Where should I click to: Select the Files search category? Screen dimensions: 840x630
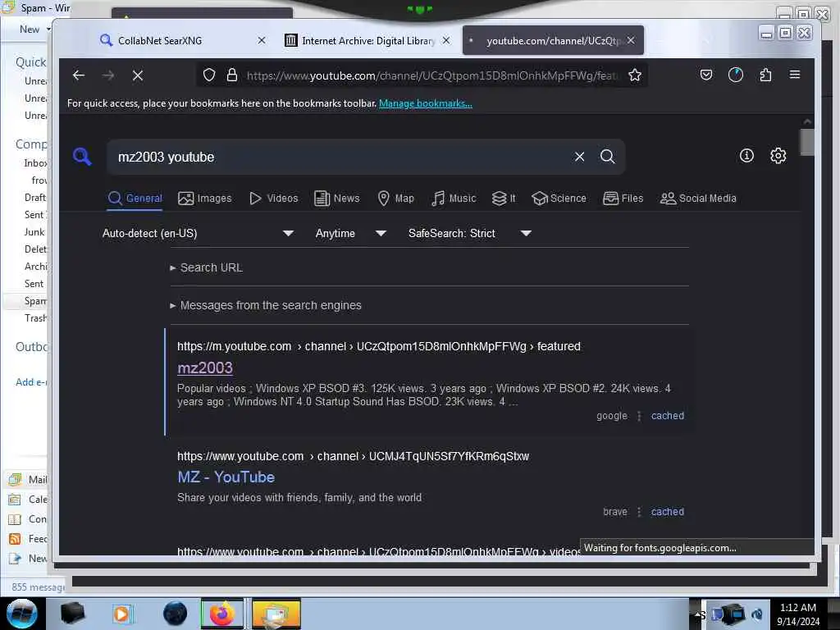pyautogui.click(x=623, y=199)
